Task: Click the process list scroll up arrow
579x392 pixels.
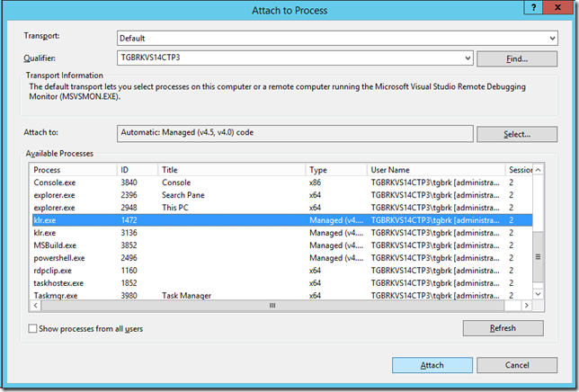Action: [x=538, y=170]
